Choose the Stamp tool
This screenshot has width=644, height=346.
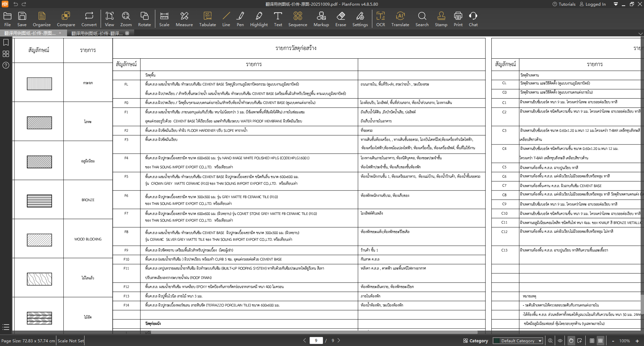(441, 19)
